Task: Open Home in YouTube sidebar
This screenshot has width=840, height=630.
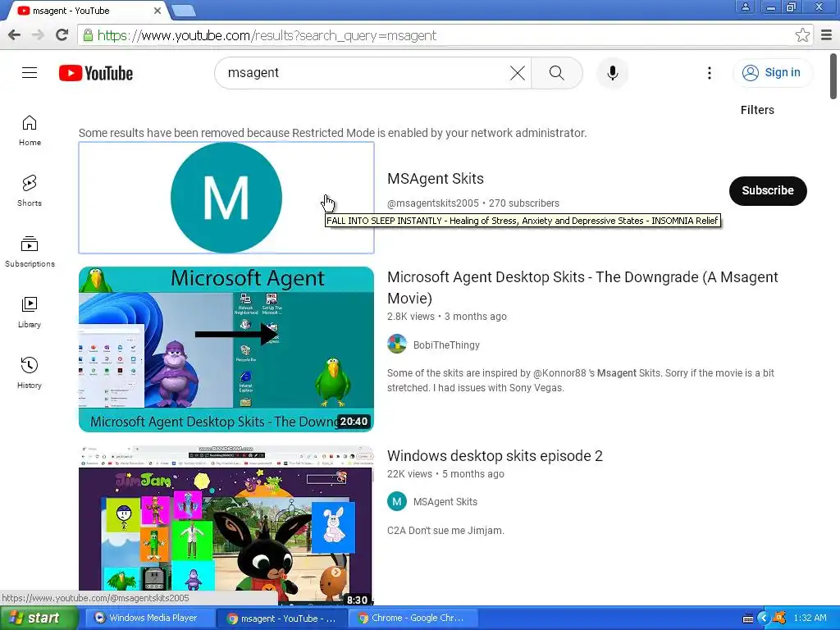Action: coord(30,130)
